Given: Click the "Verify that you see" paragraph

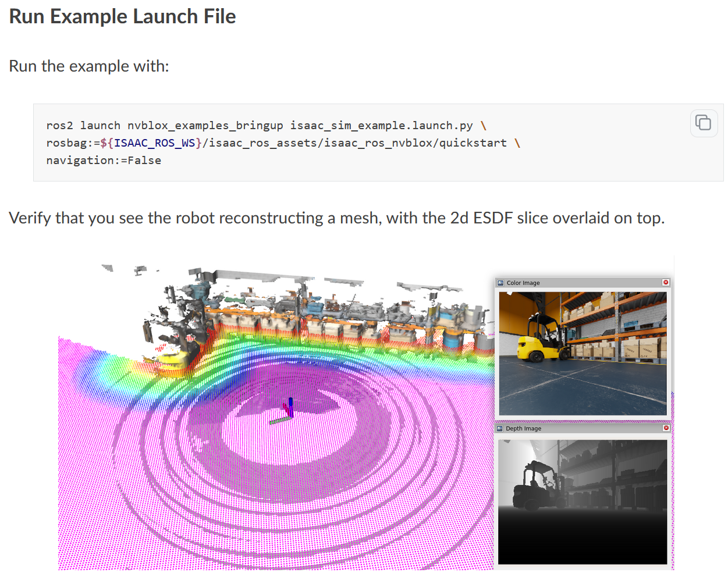Looking at the screenshot, I should pyautogui.click(x=336, y=218).
